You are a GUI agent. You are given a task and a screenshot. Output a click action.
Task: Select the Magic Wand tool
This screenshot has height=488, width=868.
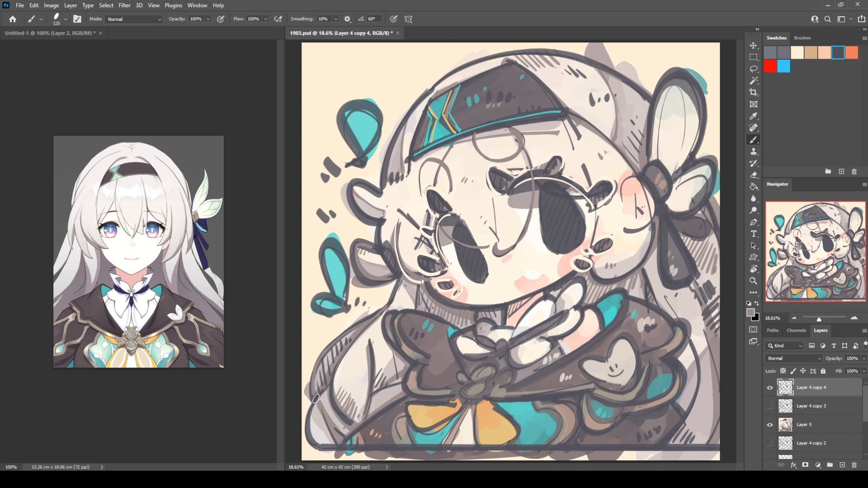753,81
